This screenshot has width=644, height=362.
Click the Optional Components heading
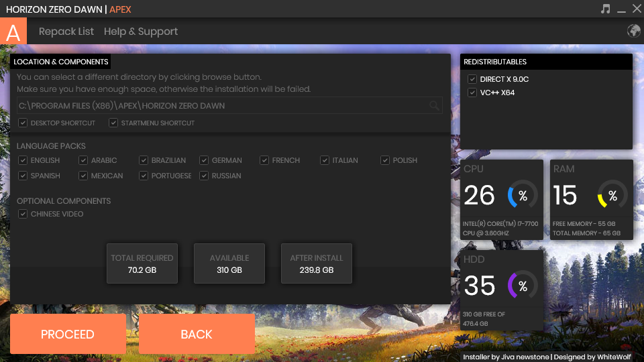pos(64,201)
